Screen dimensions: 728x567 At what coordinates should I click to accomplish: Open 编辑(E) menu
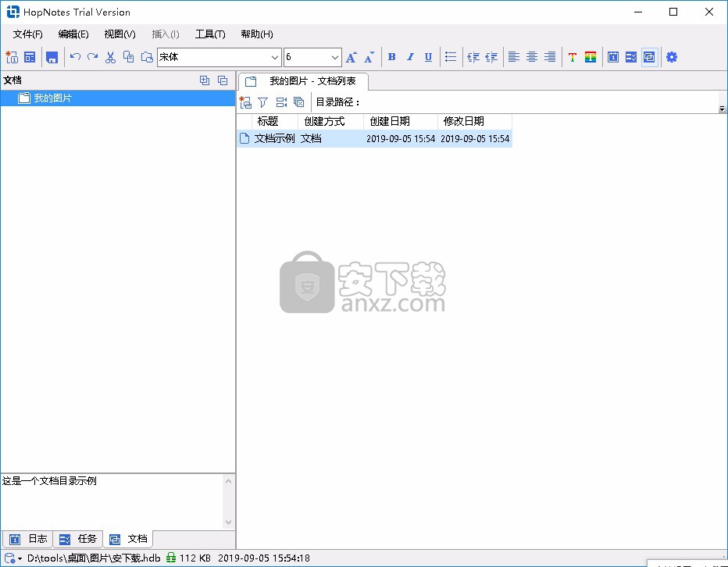pyautogui.click(x=73, y=34)
